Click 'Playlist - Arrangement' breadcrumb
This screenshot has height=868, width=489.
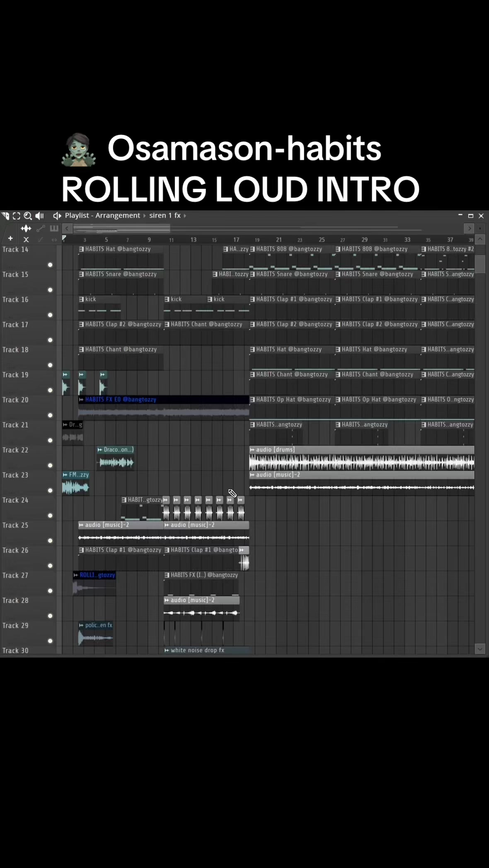pyautogui.click(x=102, y=215)
